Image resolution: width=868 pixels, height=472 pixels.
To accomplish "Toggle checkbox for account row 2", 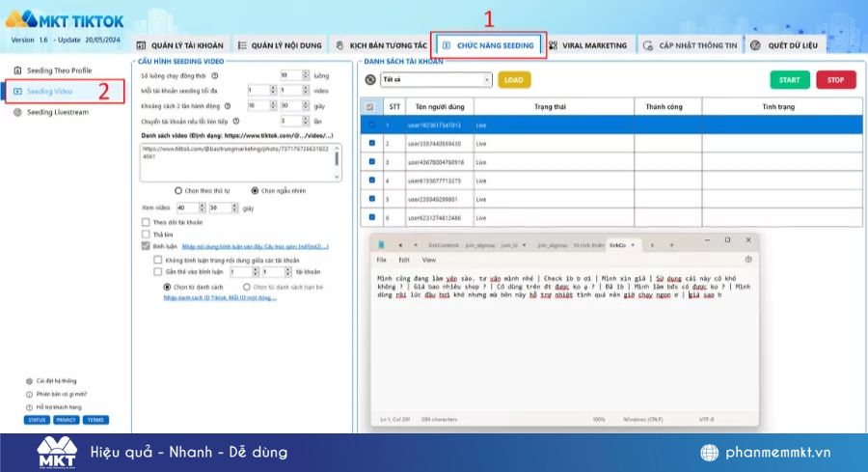I will pos(372,143).
